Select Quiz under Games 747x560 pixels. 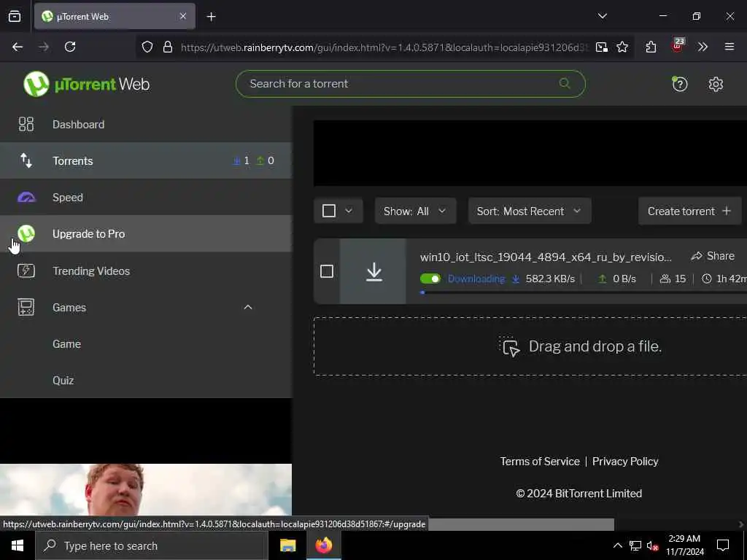146,380
